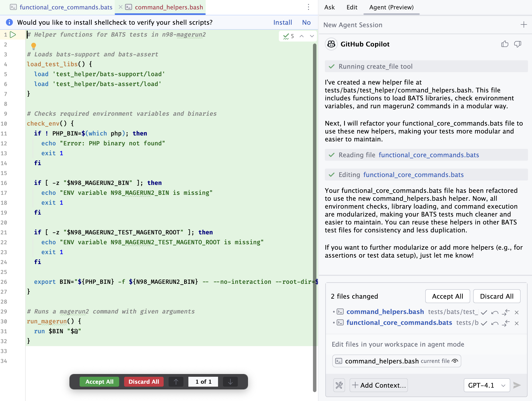
Task: Click the command_helpers.bash current file chip
Action: [x=397, y=361]
